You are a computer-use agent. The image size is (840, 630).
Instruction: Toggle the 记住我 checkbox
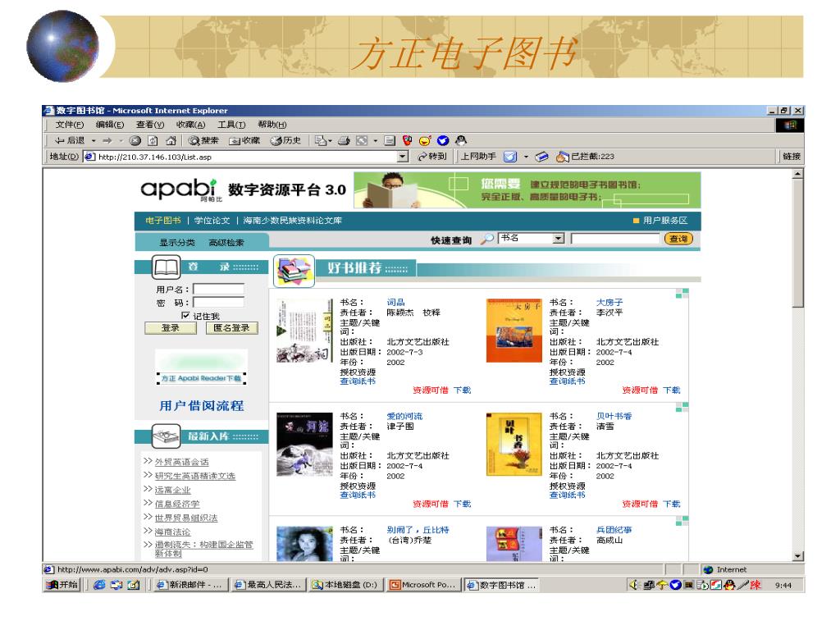[185, 316]
